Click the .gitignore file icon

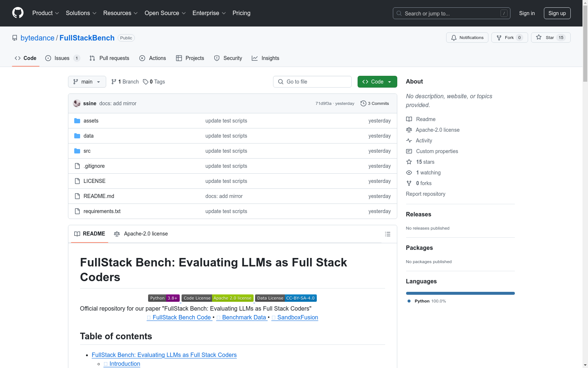point(77,166)
